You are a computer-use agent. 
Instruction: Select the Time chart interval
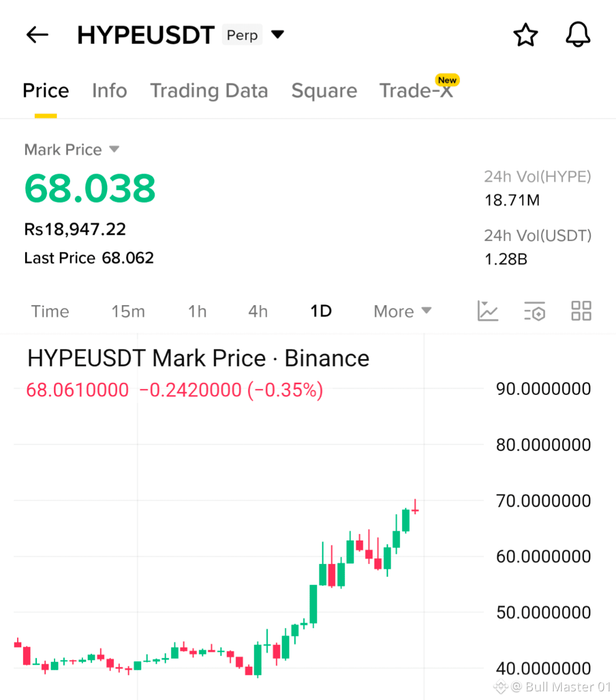point(50,311)
